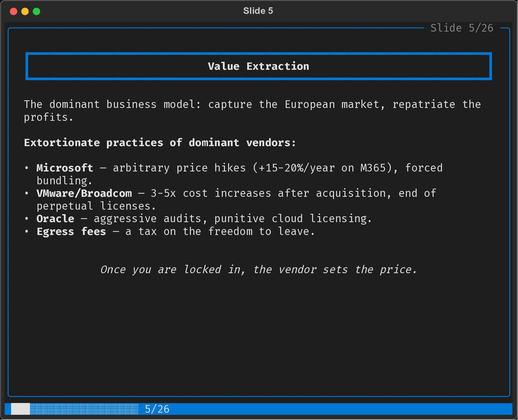Click 'Extortionate practices of dominant vendors:' subheading

[x=160, y=143]
